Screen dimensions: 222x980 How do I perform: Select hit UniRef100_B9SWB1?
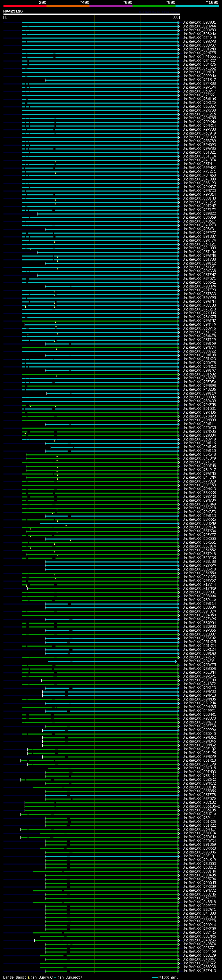pos(199,23)
